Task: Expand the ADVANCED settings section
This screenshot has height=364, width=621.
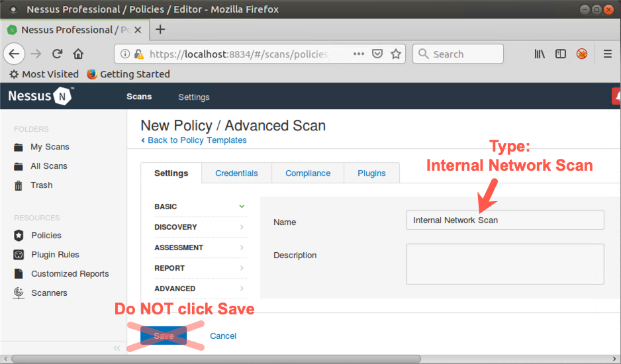Action: (199, 289)
